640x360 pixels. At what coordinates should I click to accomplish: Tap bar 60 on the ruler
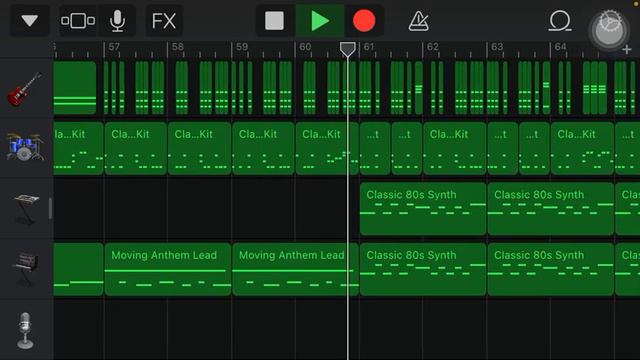coord(305,47)
